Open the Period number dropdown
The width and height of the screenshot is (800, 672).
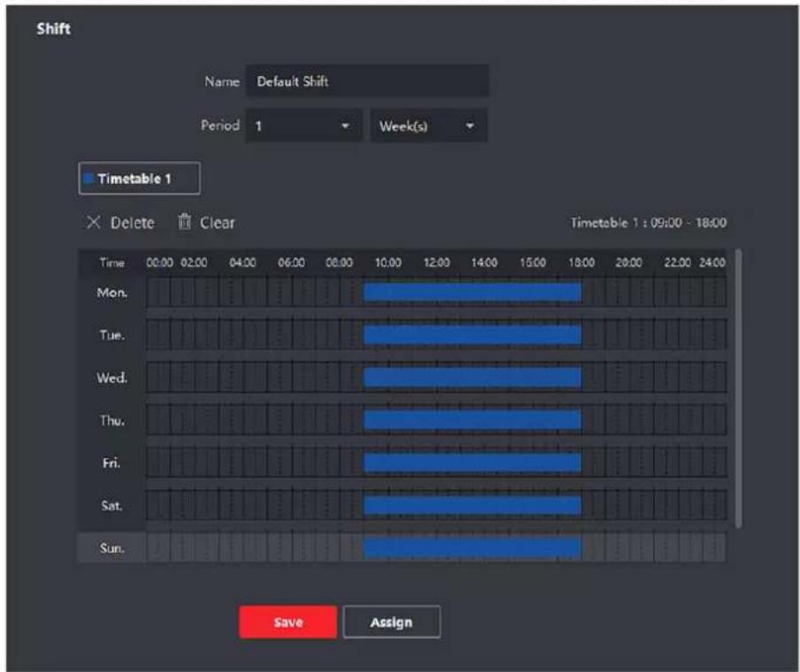304,126
